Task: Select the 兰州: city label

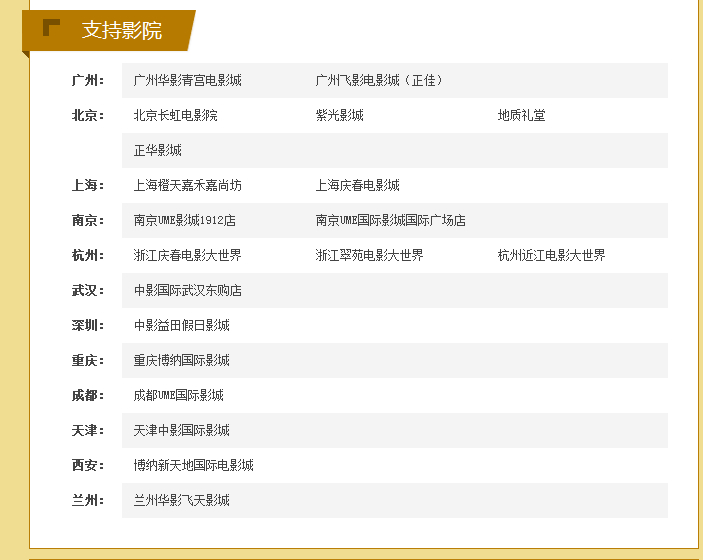Action: [x=88, y=500]
